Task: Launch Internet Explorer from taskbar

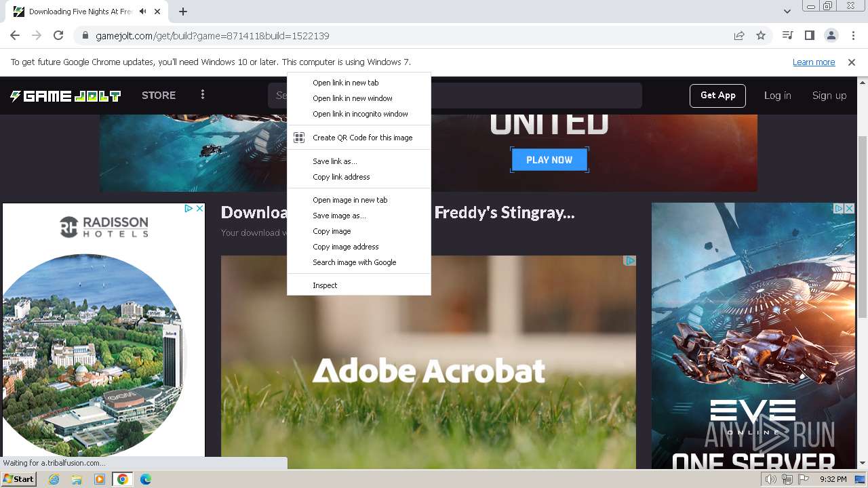Action: (54, 479)
